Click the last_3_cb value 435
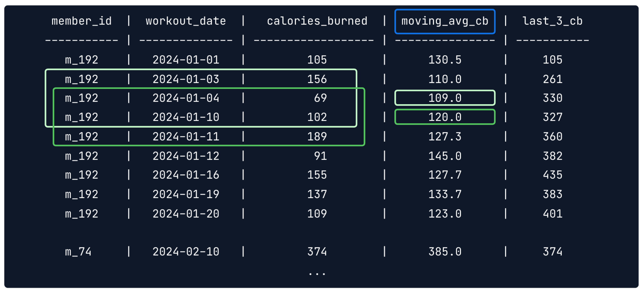Image resolution: width=644 pixels, height=293 pixels. (x=553, y=175)
